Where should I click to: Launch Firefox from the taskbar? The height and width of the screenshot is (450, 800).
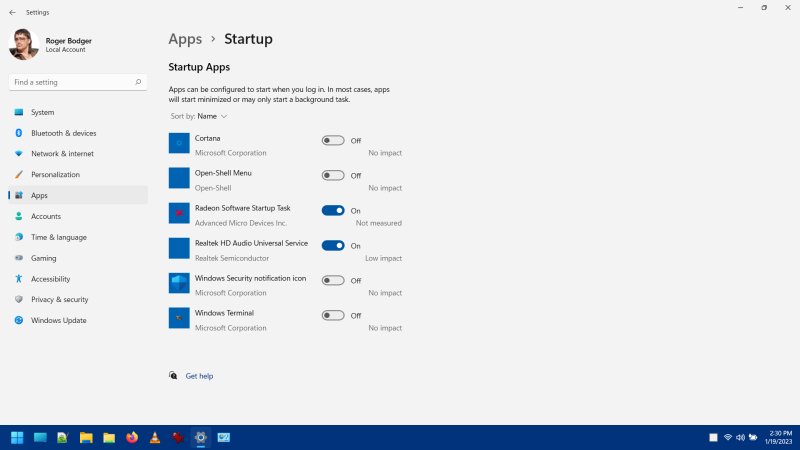point(132,437)
